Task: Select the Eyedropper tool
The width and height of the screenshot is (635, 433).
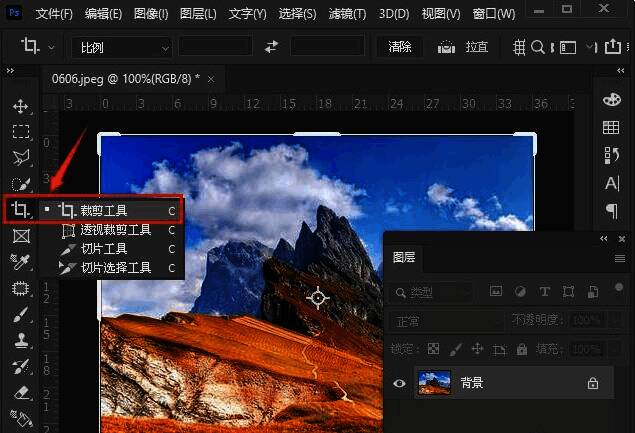Action: click(20, 262)
